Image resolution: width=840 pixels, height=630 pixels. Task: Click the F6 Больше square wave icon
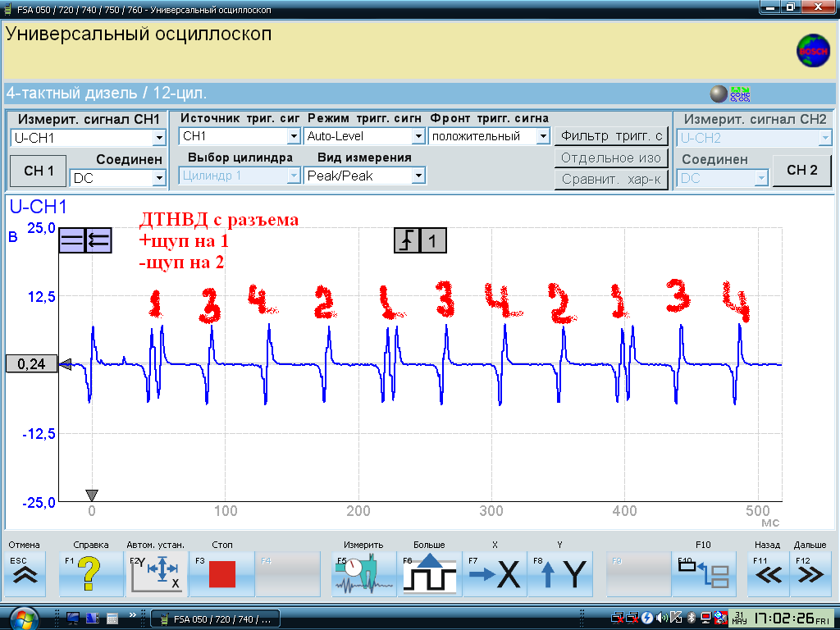coord(429,574)
